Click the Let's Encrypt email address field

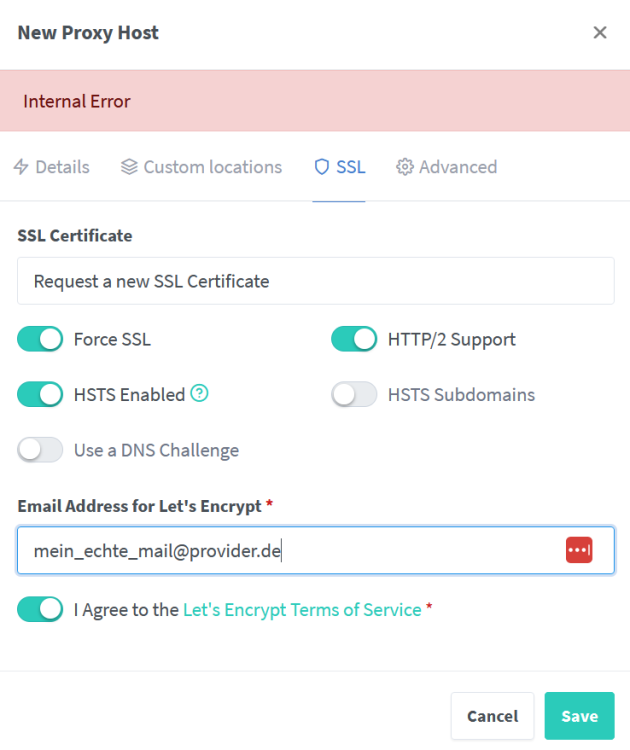pyautogui.click(x=316, y=550)
